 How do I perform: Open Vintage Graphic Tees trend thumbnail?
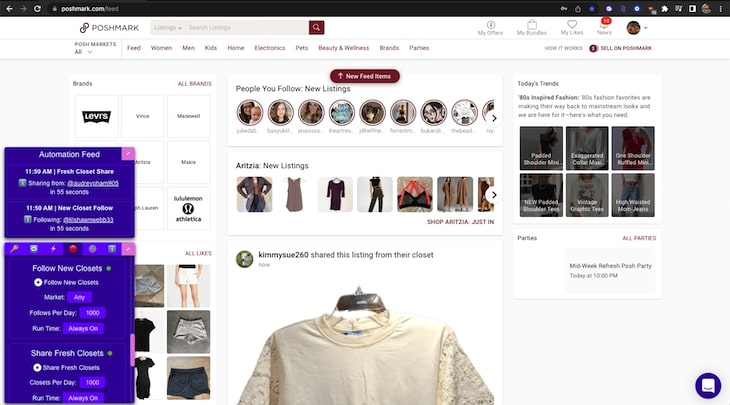coord(587,195)
